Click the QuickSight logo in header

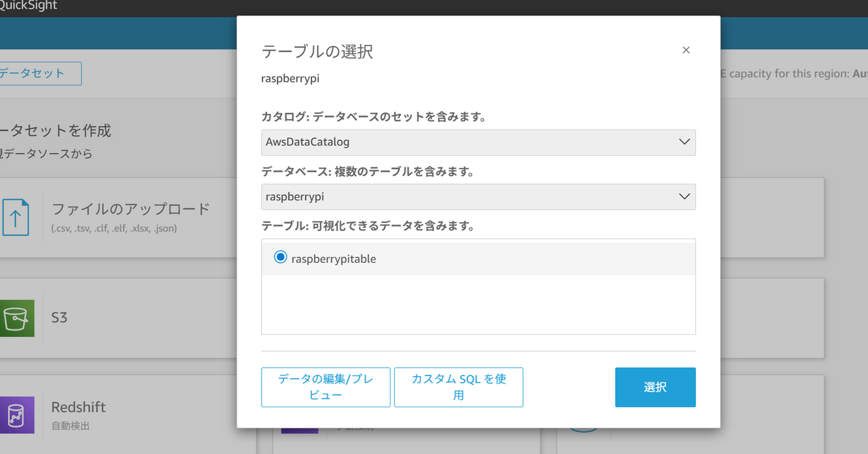(28, 6)
